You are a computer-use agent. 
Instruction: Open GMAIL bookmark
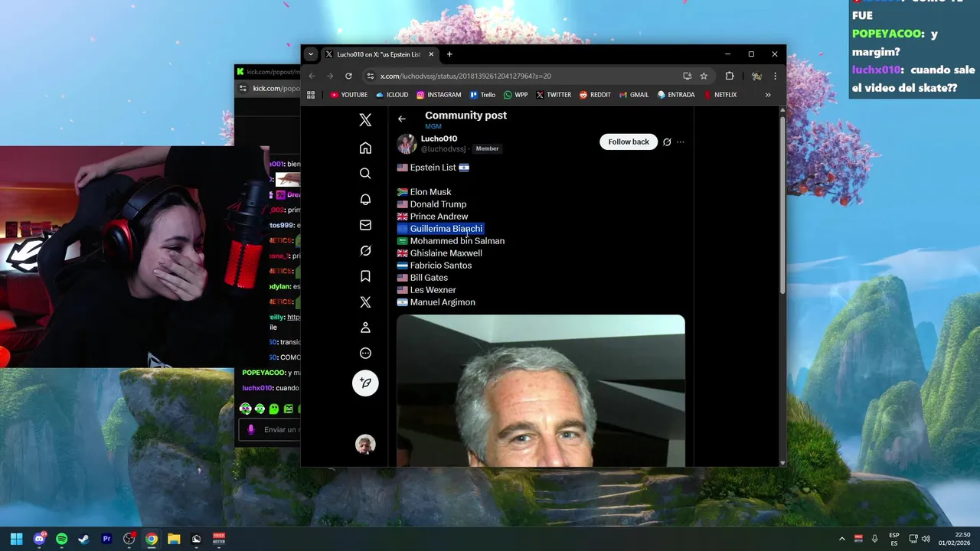pyautogui.click(x=633, y=95)
